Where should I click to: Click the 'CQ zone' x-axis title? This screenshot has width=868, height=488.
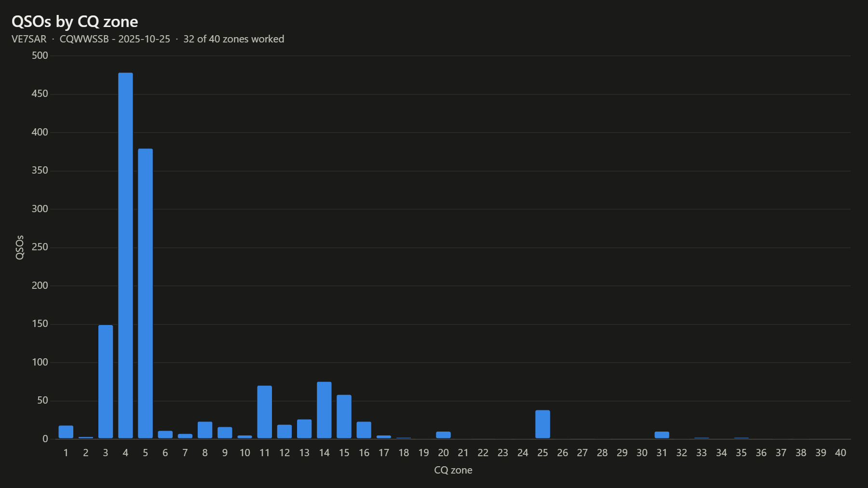point(453,470)
